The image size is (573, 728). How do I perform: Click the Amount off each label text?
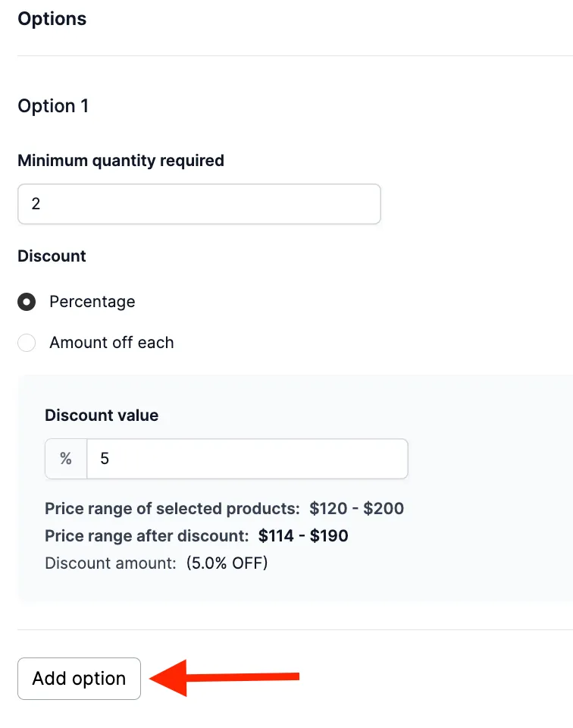point(112,343)
